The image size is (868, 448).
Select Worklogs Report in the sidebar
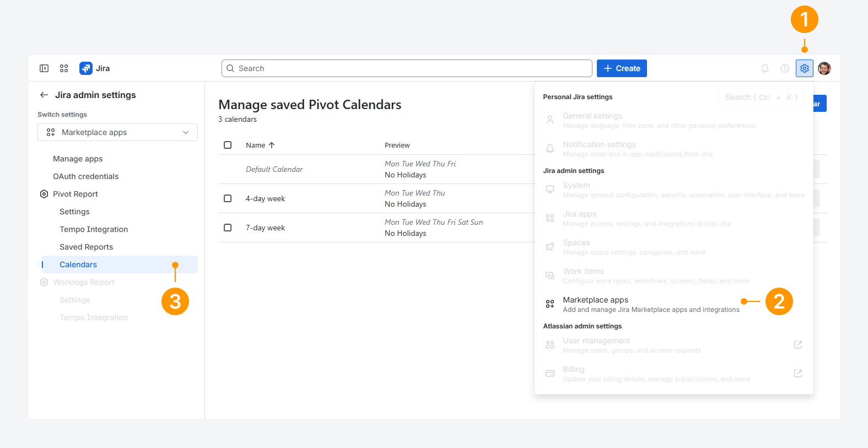[84, 282]
